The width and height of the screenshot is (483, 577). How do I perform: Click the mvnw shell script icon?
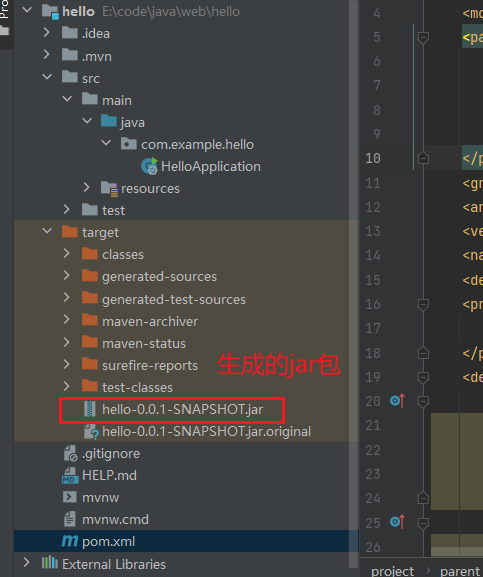(70, 497)
